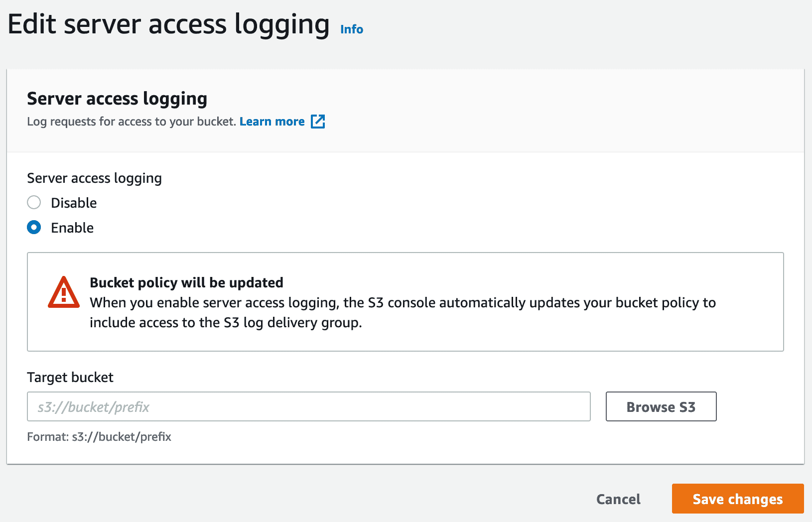
Task: Click the external link icon beside Learn more
Action: tap(318, 121)
